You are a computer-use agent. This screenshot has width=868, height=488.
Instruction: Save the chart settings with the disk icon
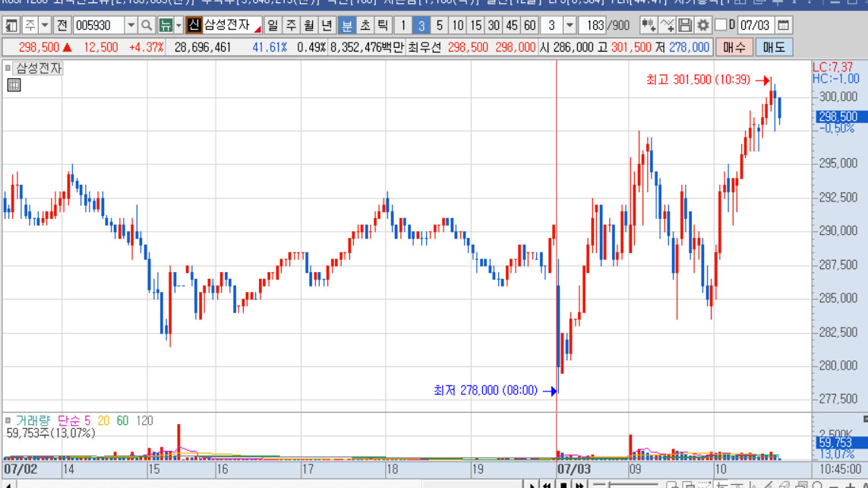point(685,26)
